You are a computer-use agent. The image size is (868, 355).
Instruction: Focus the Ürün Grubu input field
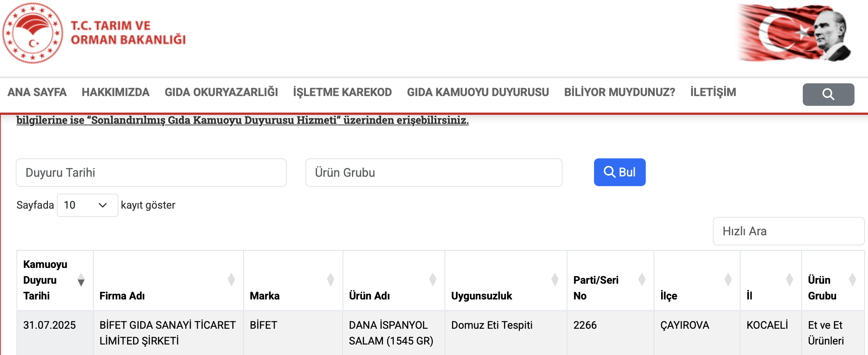(434, 173)
